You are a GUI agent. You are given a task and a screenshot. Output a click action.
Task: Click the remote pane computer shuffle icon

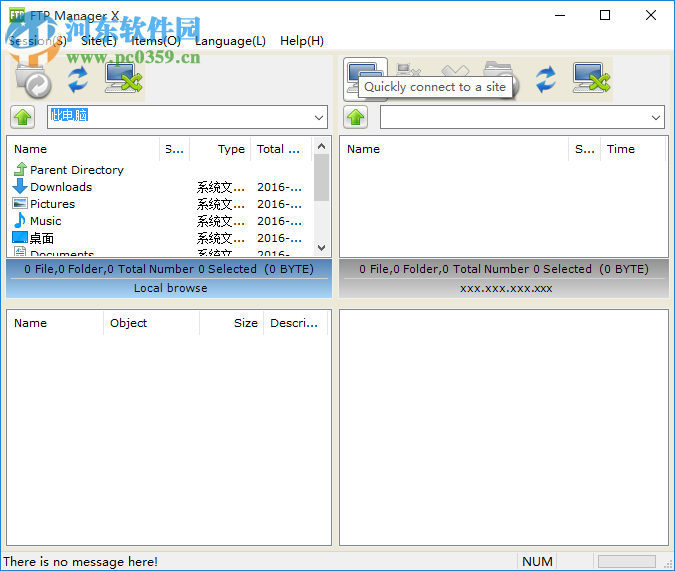591,78
